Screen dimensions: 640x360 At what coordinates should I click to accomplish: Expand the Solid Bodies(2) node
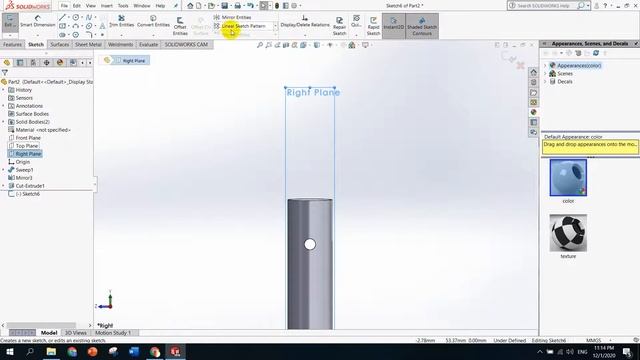click(4, 122)
